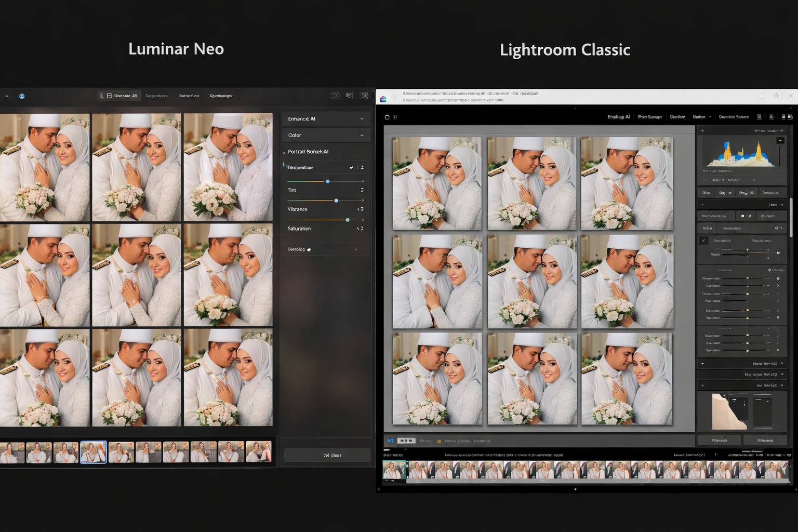
Task: Click the first icon in Luminar's top-right toolbar
Action: 335,96
